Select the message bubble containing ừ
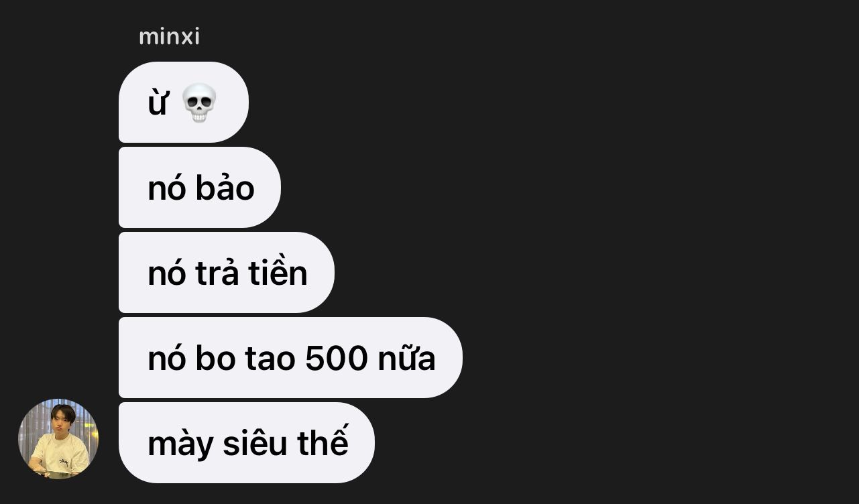859x504 pixels. click(x=184, y=103)
